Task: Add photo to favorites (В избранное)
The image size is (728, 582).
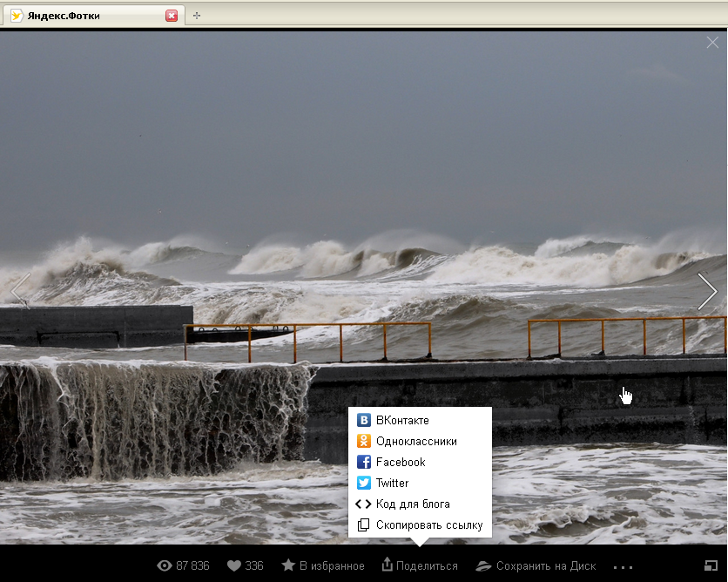Action: click(x=323, y=565)
